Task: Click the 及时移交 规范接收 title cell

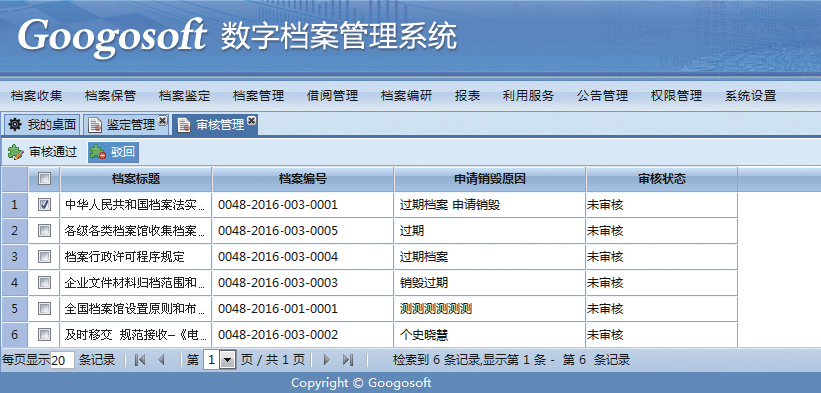Action: point(136,334)
